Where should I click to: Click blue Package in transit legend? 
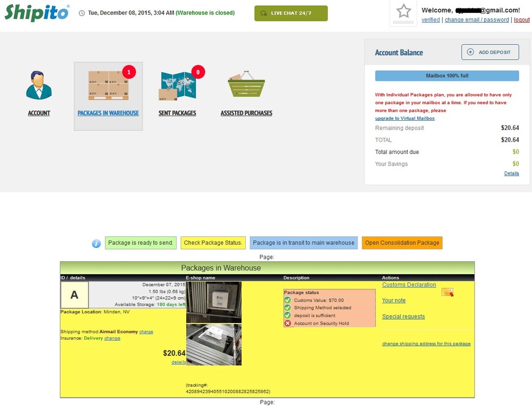303,243
